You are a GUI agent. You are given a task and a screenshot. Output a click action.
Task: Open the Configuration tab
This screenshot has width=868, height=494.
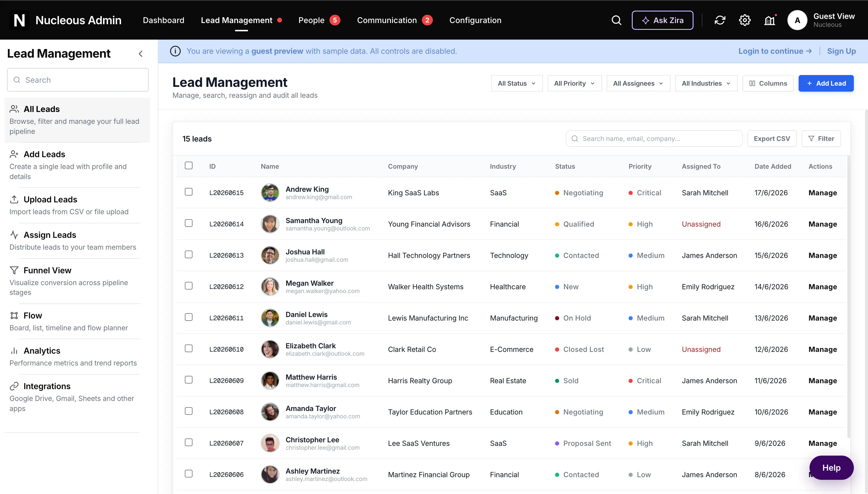(475, 20)
